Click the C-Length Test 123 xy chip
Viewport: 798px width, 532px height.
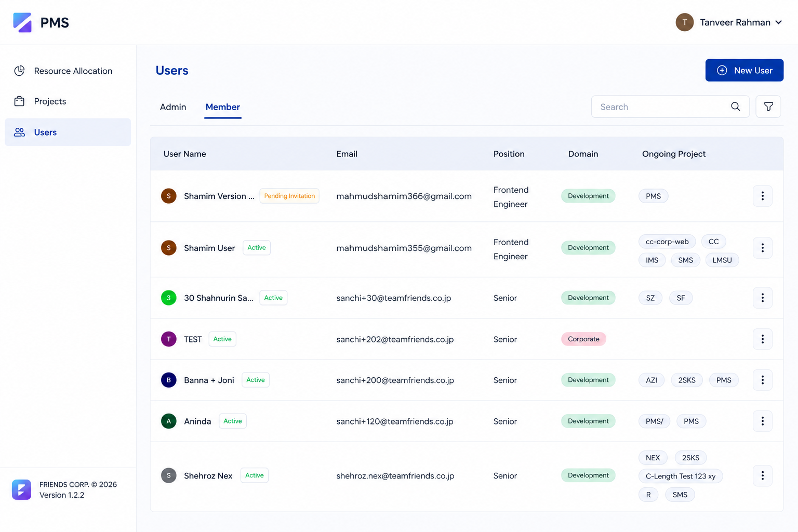[x=681, y=476]
